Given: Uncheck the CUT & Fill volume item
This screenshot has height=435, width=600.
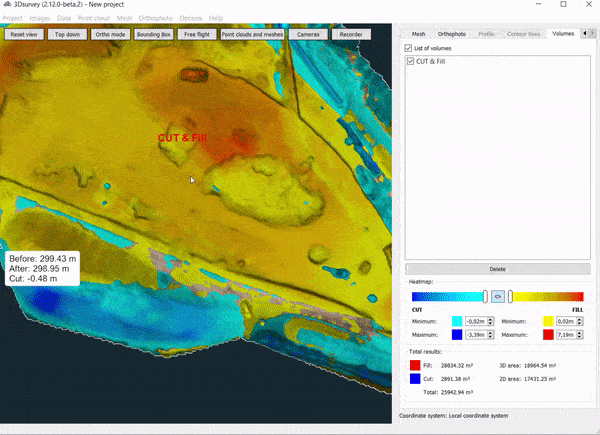Looking at the screenshot, I should (x=411, y=62).
